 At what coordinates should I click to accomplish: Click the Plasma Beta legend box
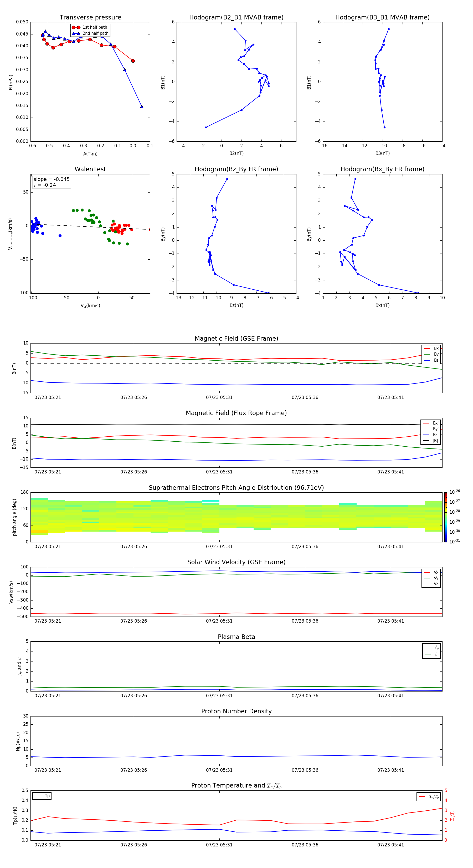pos(431,651)
